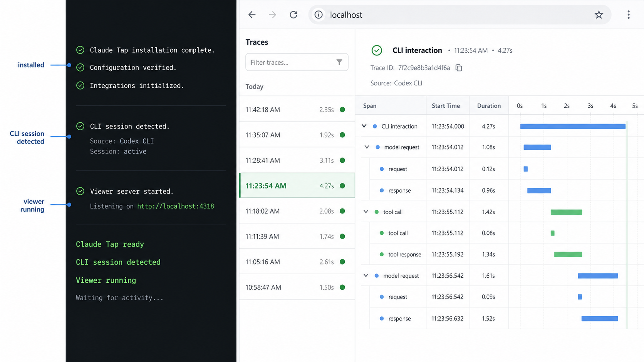Sort by the Span column header
The width and height of the screenshot is (644, 362).
(x=370, y=106)
